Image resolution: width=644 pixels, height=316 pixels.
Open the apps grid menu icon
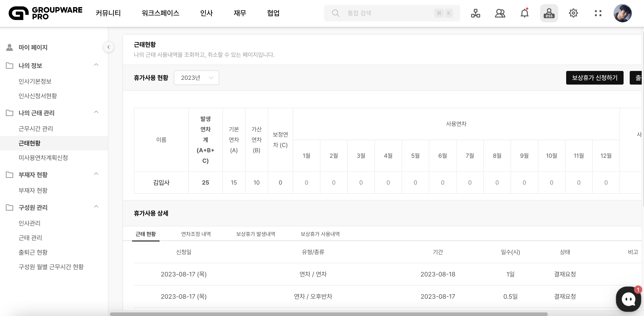(598, 13)
